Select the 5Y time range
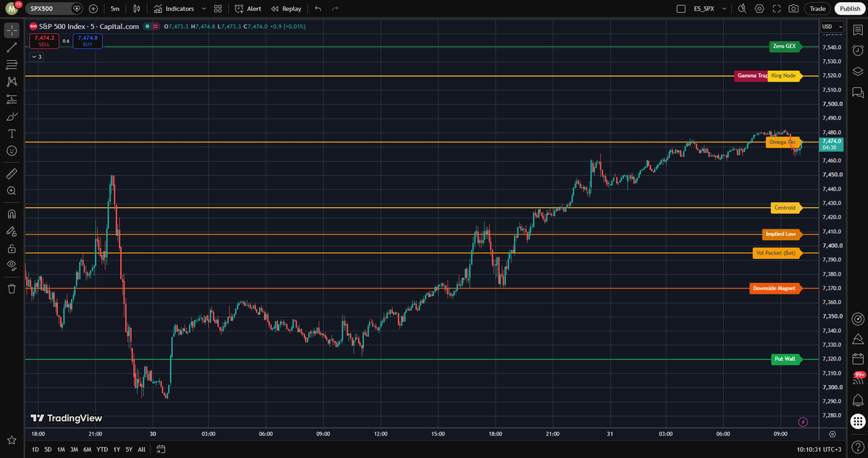This screenshot has width=868, height=458. [x=128, y=449]
